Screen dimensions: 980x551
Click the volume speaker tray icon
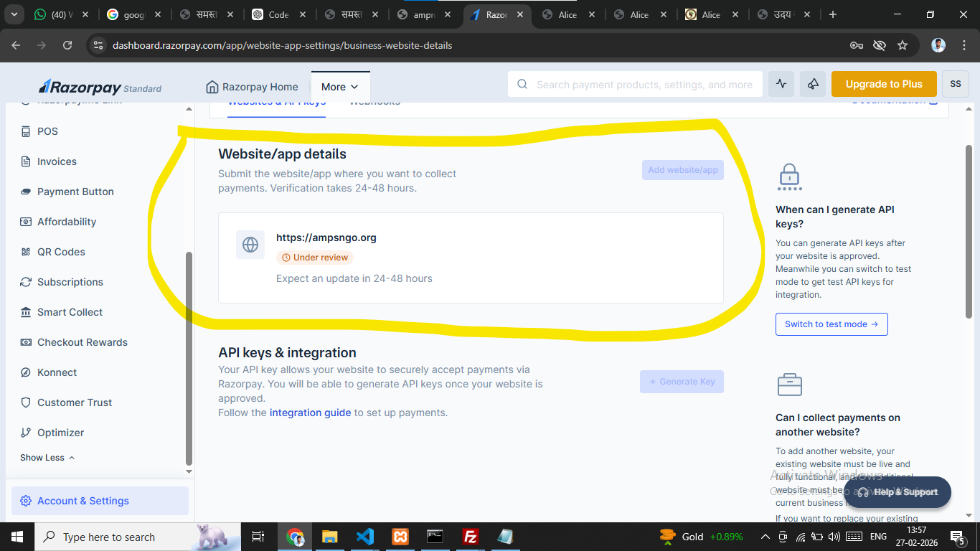[834, 537]
